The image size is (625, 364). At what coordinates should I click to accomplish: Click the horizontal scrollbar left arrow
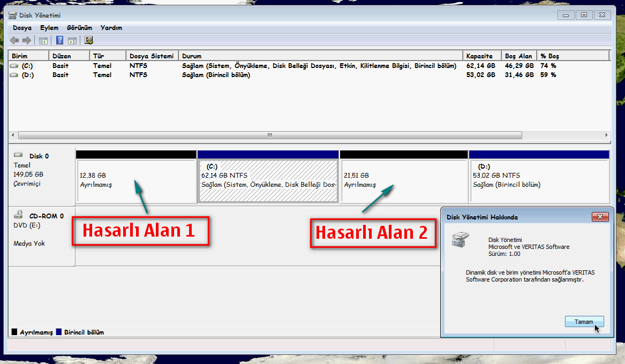pos(13,135)
